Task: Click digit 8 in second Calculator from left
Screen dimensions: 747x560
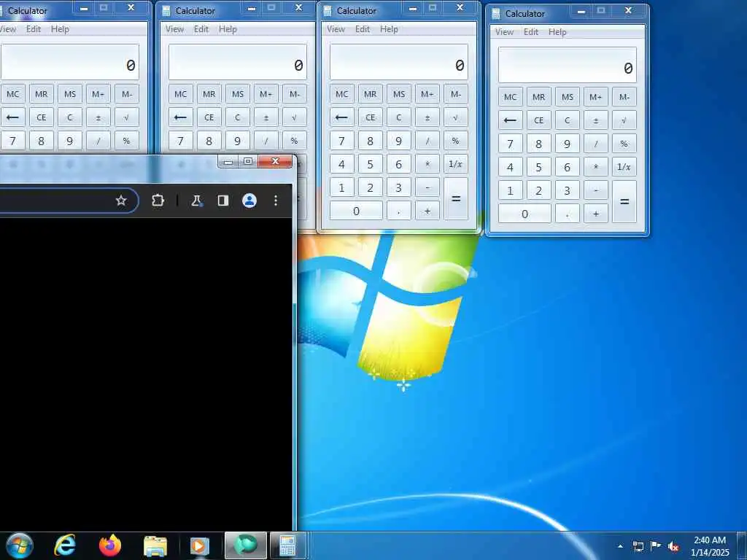Action: pyautogui.click(x=209, y=141)
